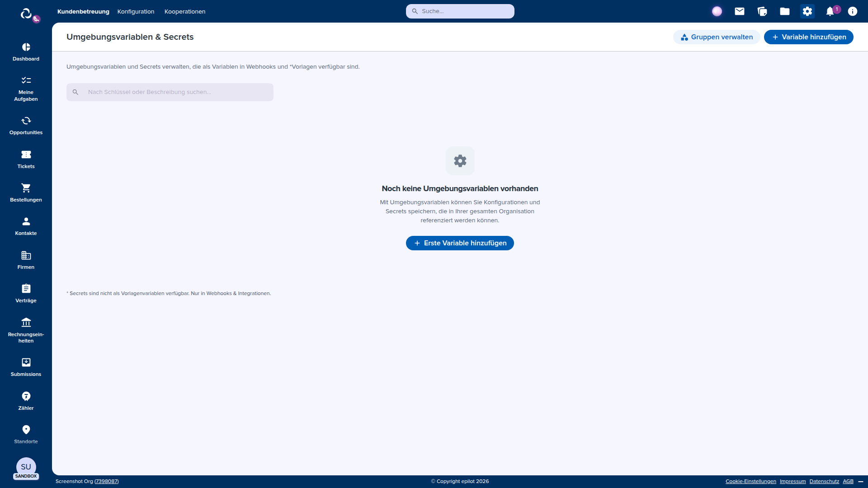Open Zähler in the sidebar
This screenshot has height=488, width=868.
[x=26, y=402]
